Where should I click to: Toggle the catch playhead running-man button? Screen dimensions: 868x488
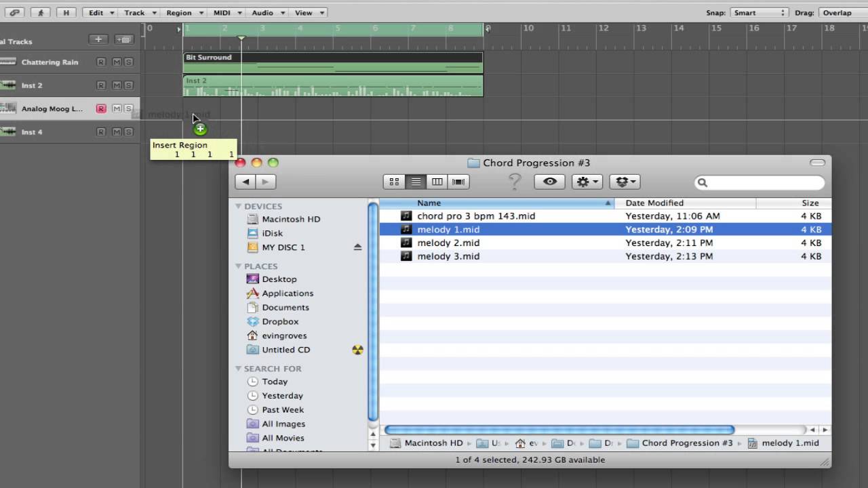[41, 12]
